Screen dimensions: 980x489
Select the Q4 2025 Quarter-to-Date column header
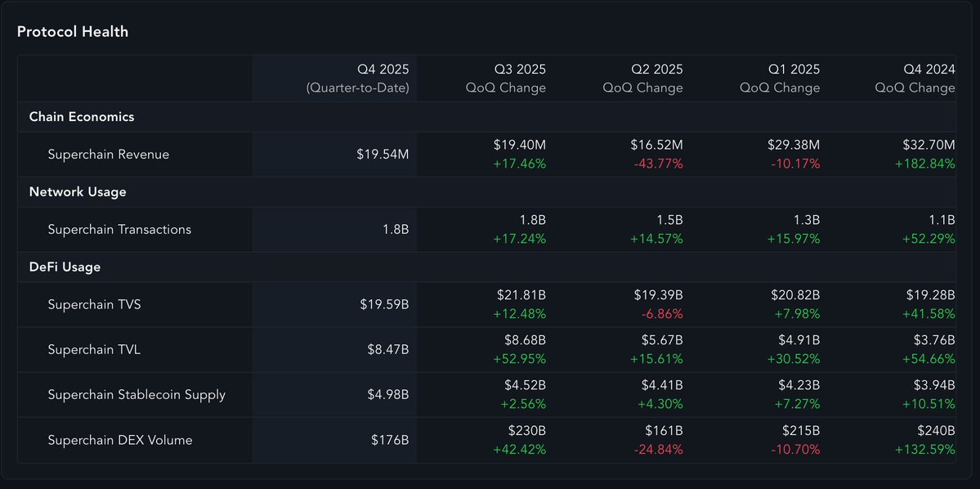[x=357, y=79]
